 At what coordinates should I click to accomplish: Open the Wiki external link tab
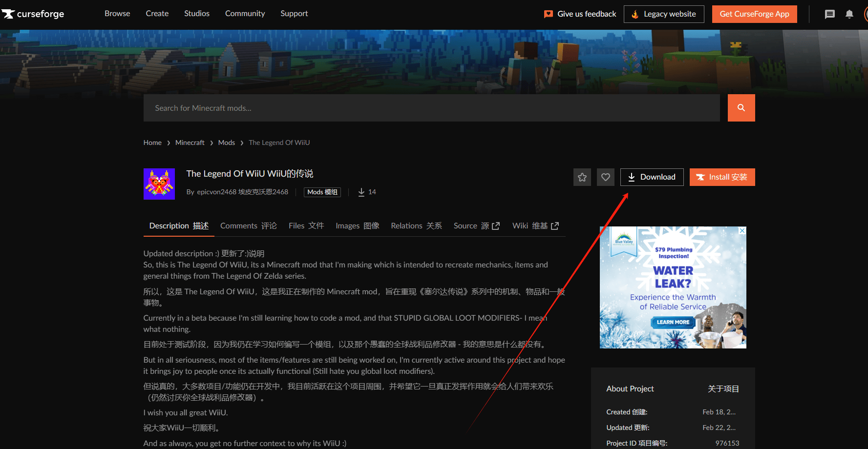pos(535,226)
